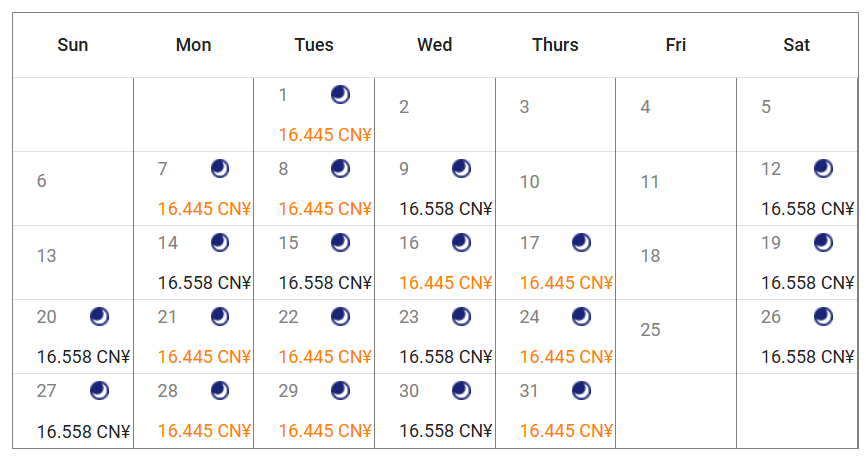866x471 pixels.
Task: Pick the 16.558 CN¥ fare on day 30
Action: coord(446,431)
